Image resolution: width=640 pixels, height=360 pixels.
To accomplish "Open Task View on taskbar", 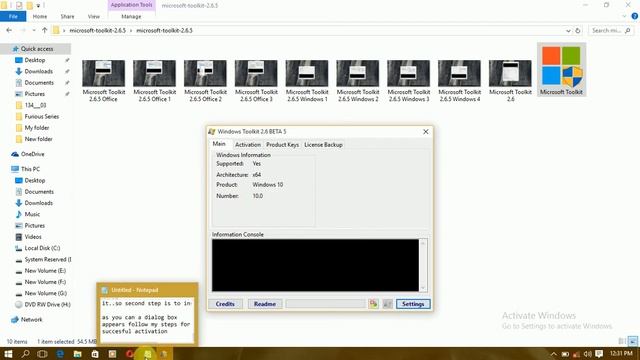I will pyautogui.click(x=42, y=353).
